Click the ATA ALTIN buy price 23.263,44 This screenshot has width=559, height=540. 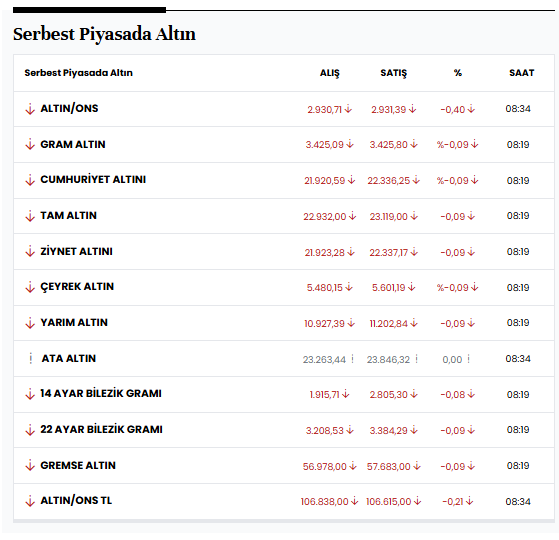(324, 359)
